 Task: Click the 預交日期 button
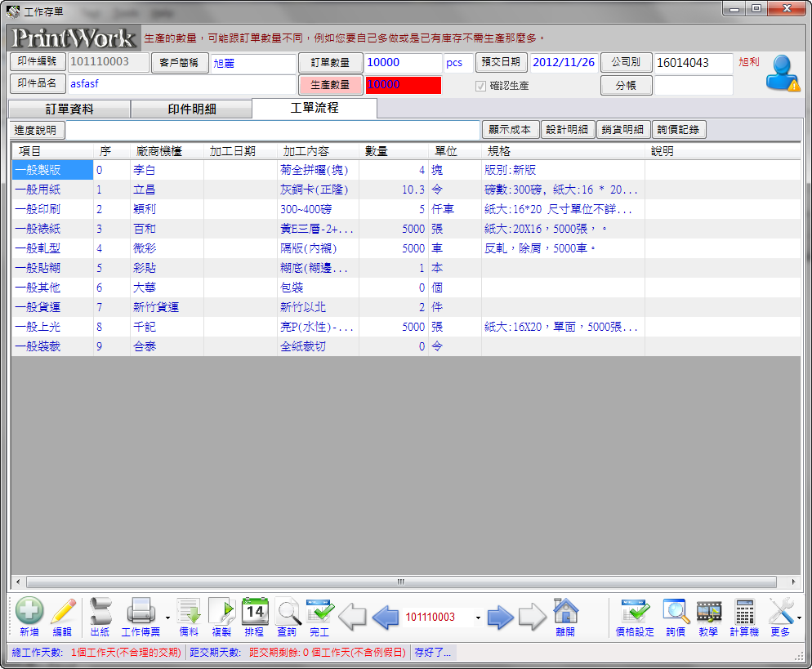(x=502, y=62)
